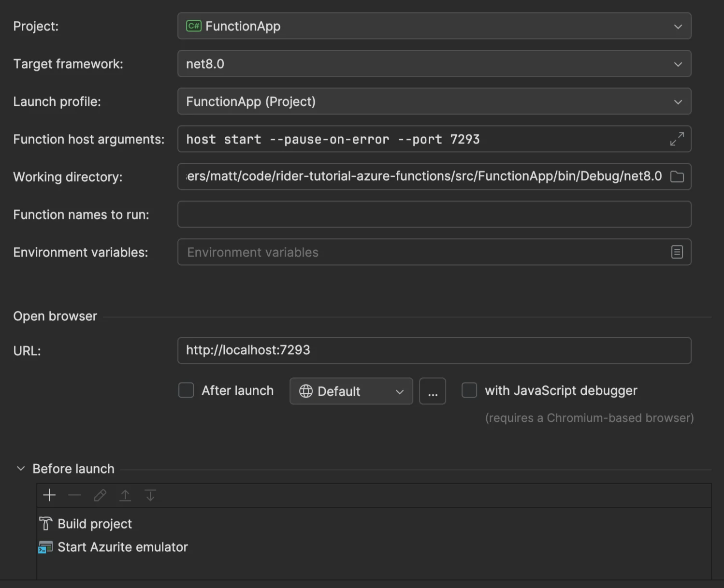Image resolution: width=724 pixels, height=588 pixels.
Task: Open the Launch profile dropdown
Action: point(678,101)
